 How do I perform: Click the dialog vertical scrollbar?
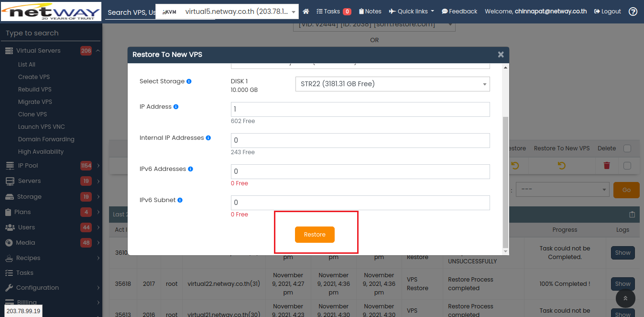click(506, 182)
